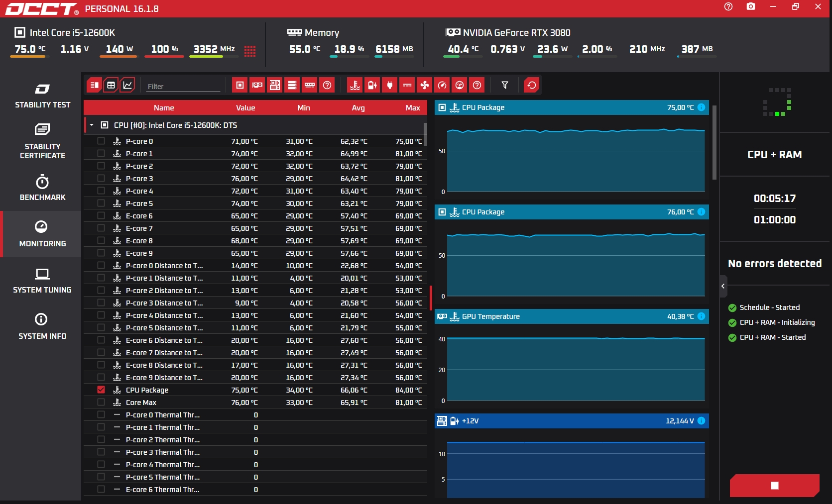Toggle the frequency gauge sensor filter
This screenshot has width=832, height=504.
pos(442,85)
